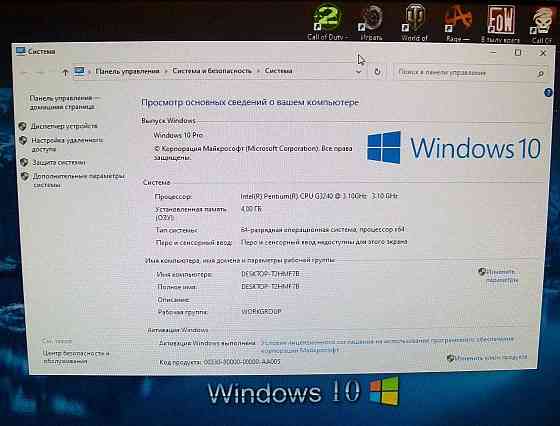Open the Call of Duty desktop shortcut
The image size is (560, 426).
tap(328, 21)
